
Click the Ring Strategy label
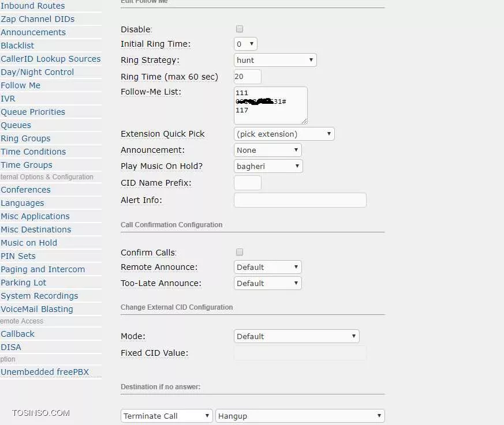(x=150, y=60)
